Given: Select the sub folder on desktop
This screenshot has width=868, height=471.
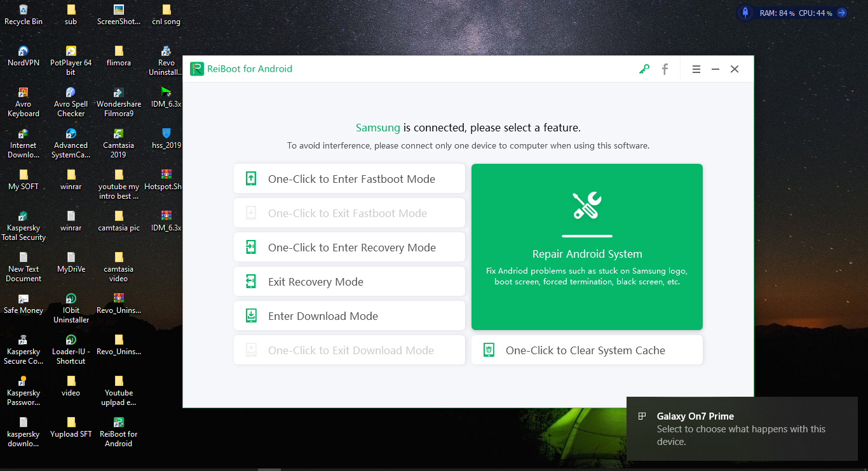Looking at the screenshot, I should pos(71,15).
